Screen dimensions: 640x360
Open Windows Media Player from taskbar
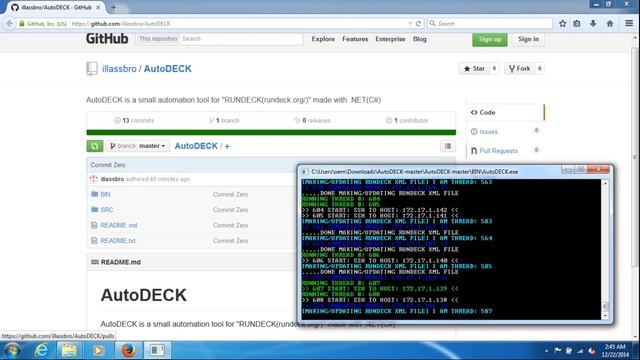coord(98,350)
